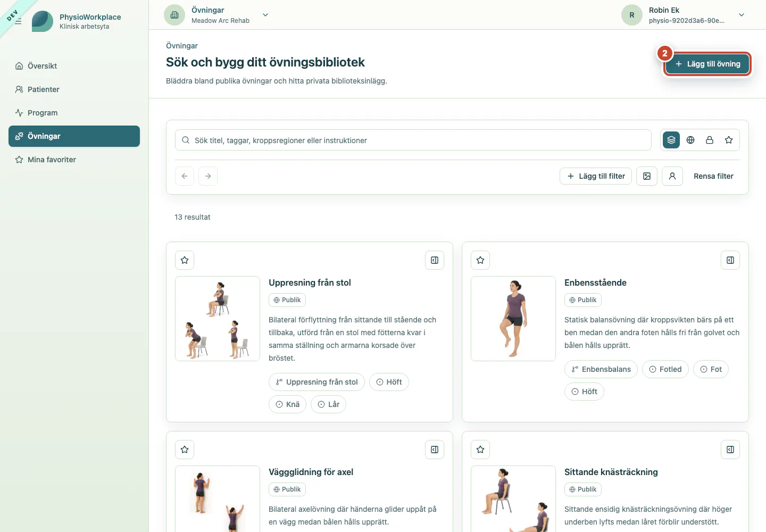Filter to public exercises with globe icon

(x=690, y=140)
